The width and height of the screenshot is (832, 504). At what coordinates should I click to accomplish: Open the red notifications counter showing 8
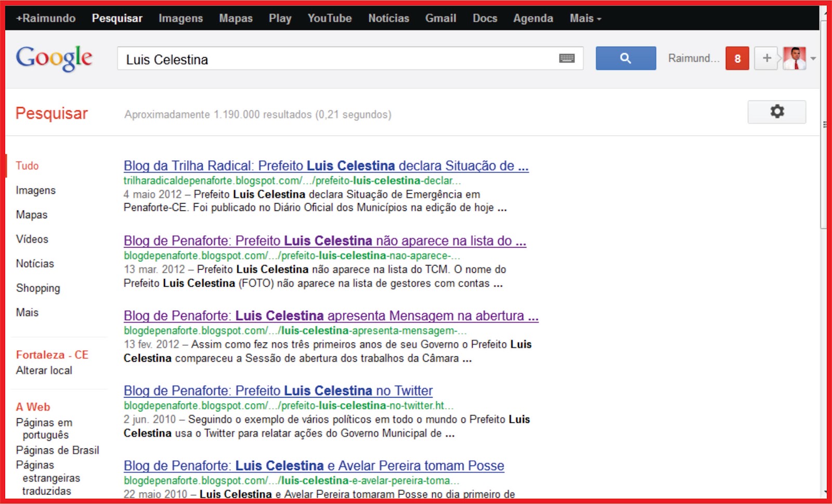click(x=737, y=58)
